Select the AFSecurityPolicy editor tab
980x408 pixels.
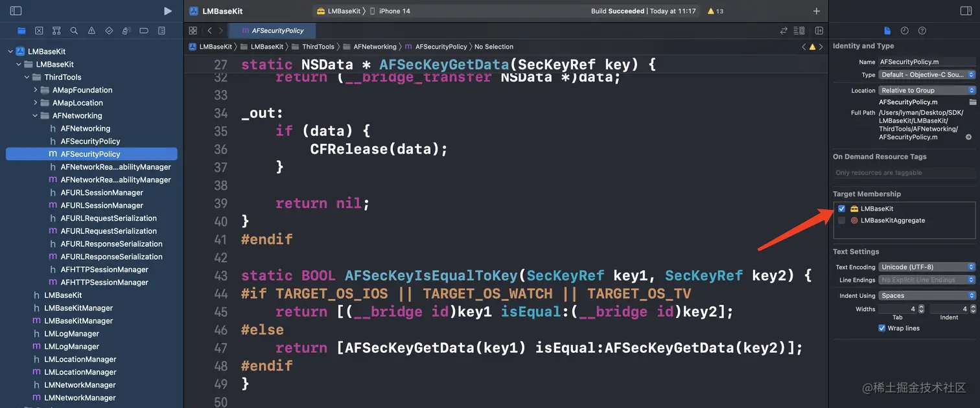pos(272,30)
